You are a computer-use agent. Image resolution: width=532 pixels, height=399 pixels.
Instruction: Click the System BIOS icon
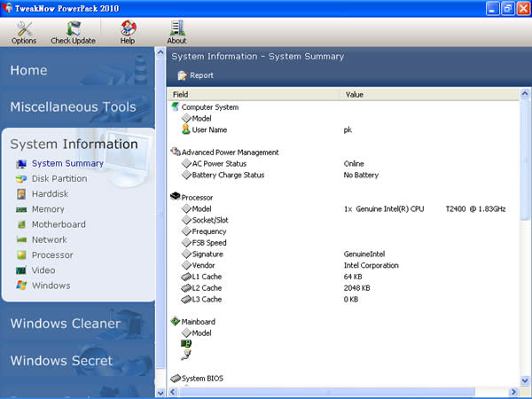click(176, 378)
